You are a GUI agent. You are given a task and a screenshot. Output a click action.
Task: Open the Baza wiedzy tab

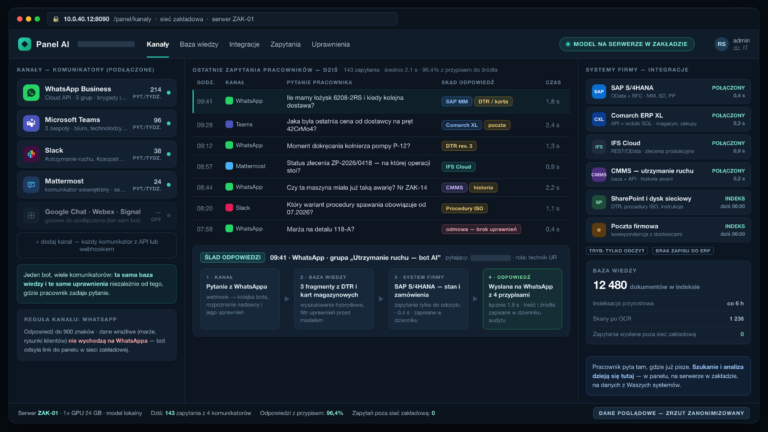[199, 44]
